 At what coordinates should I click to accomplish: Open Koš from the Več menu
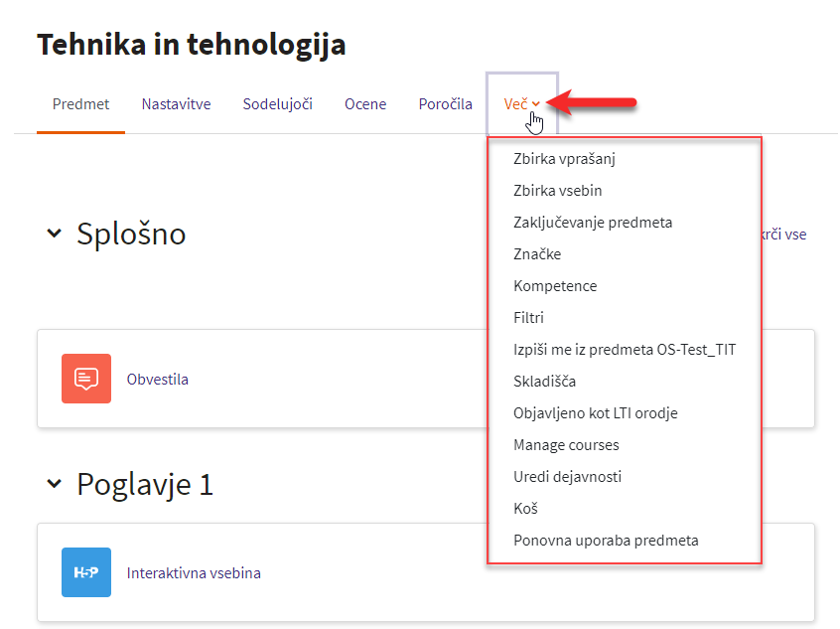(x=525, y=509)
